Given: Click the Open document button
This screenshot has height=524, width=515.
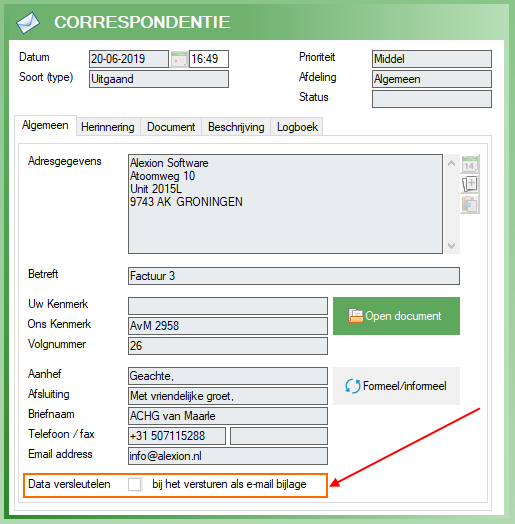Looking at the screenshot, I should pos(396,316).
